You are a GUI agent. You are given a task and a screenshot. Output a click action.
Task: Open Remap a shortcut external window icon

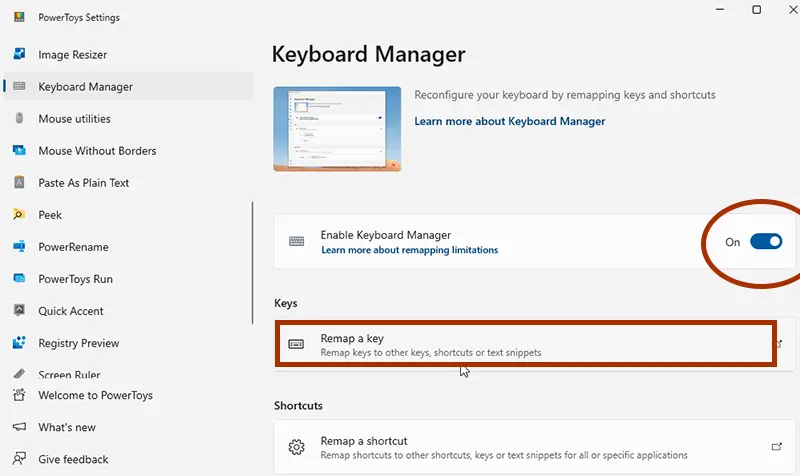click(777, 447)
